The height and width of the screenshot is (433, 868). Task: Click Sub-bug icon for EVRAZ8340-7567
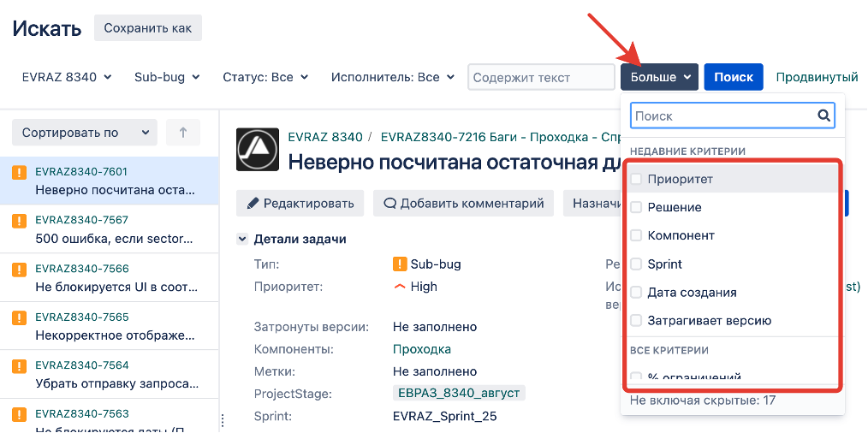click(20, 221)
